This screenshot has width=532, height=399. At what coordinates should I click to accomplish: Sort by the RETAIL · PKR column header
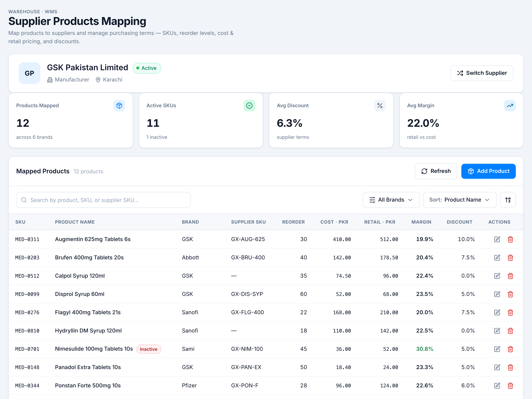click(x=380, y=222)
